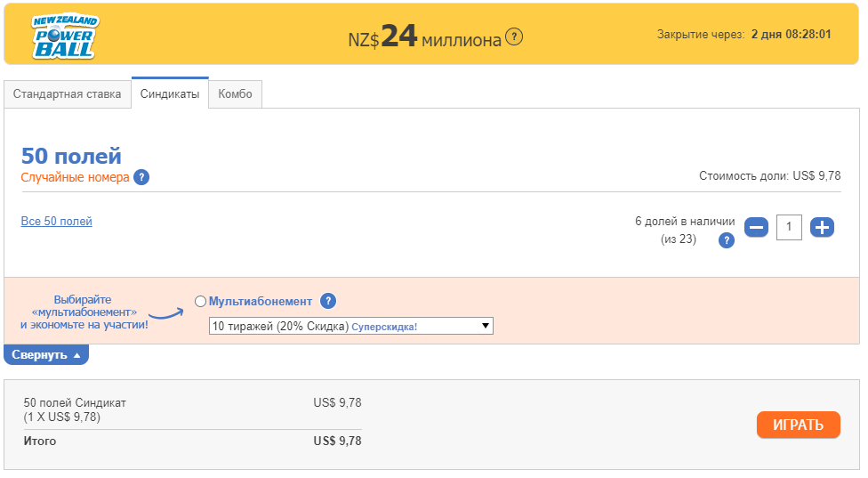Click the Мультиабонемент label text
This screenshot has width=868, height=478.
click(261, 302)
